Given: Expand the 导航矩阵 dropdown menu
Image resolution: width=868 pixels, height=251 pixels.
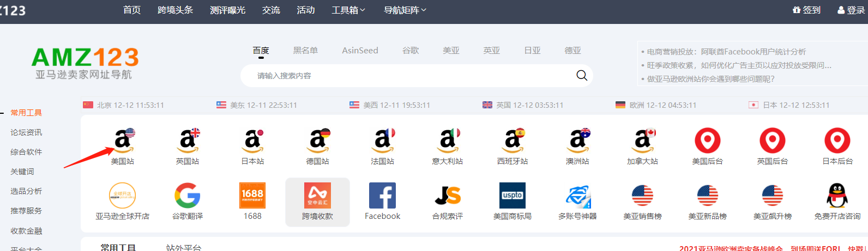Looking at the screenshot, I should pos(405,10).
